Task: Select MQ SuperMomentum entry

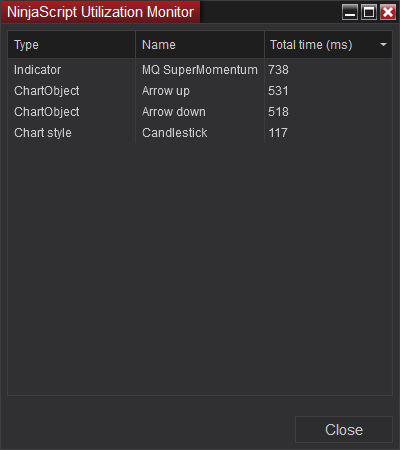Action: [200, 70]
